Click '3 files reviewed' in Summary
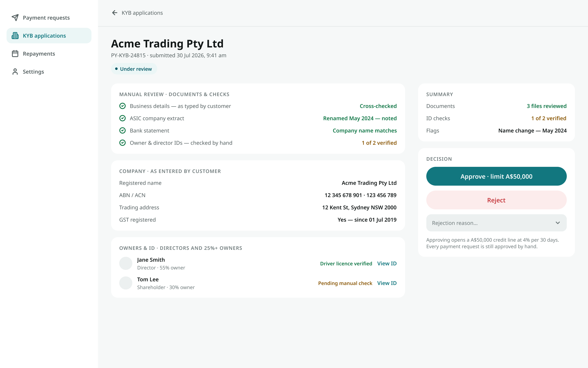This screenshot has height=368, width=588. pos(546,106)
